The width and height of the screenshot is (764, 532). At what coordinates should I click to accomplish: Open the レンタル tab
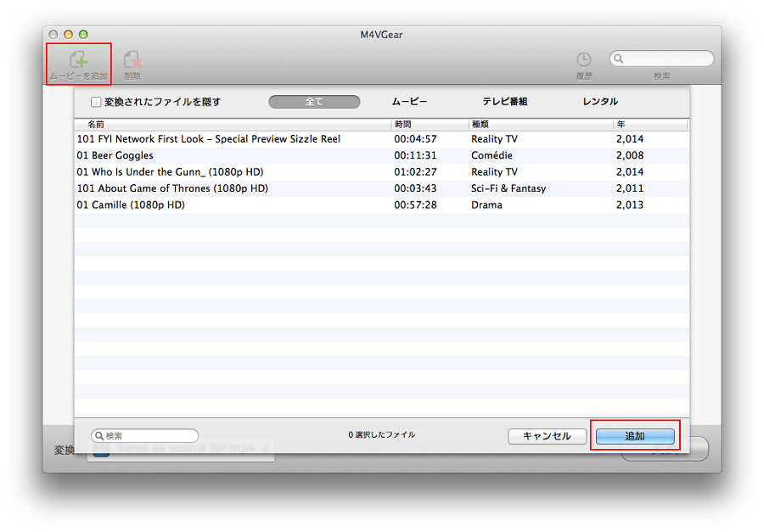600,102
